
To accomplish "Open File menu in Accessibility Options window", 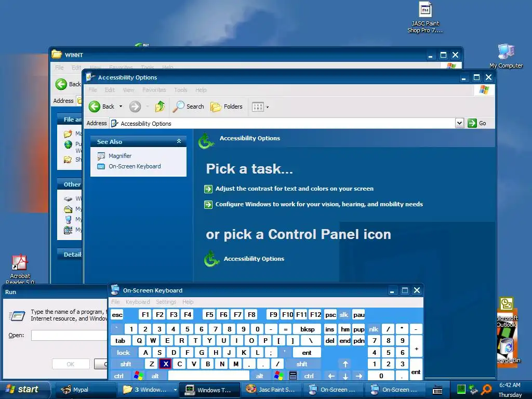I will point(92,90).
